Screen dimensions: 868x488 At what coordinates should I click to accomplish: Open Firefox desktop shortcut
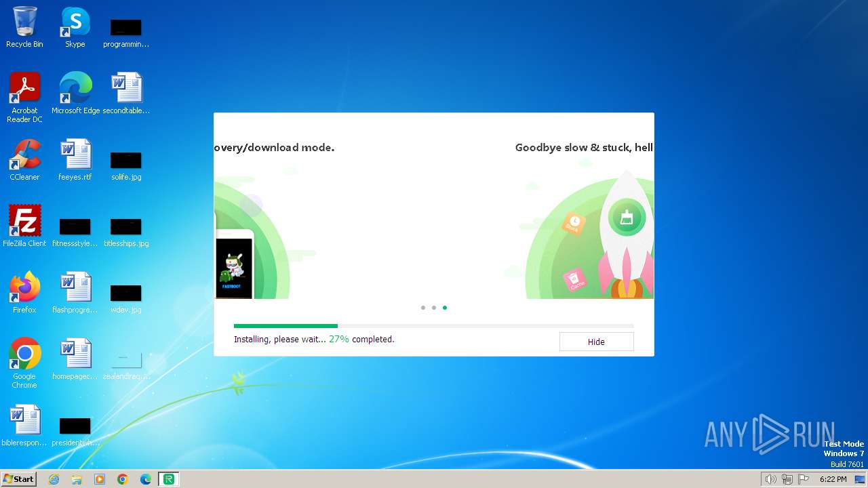click(24, 293)
